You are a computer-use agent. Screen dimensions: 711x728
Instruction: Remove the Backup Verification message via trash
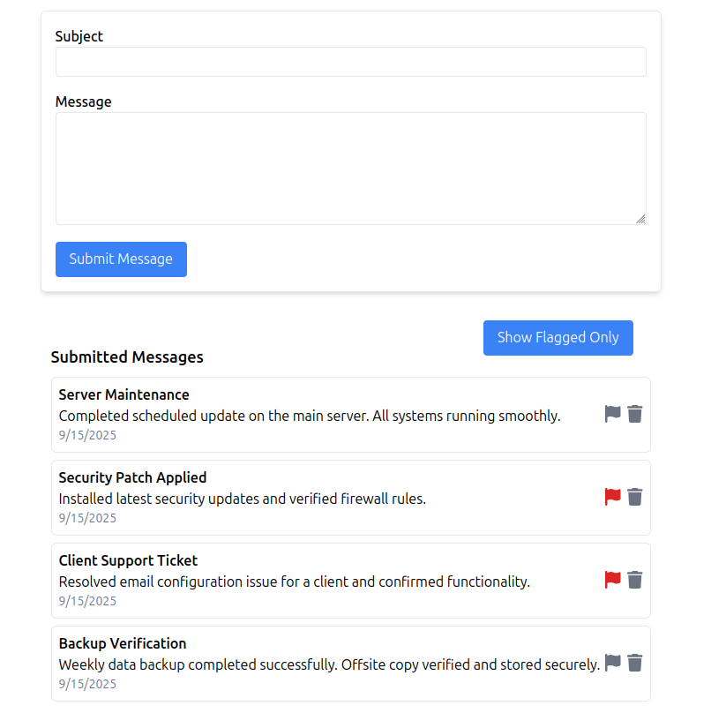635,663
